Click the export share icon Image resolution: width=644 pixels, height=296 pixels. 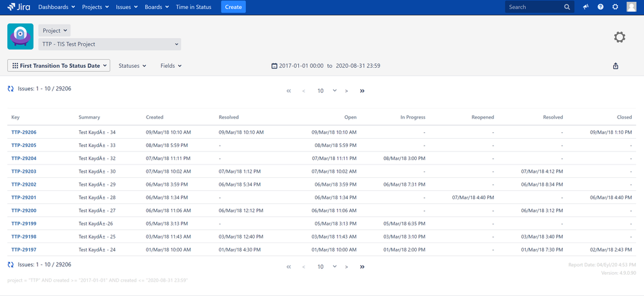[x=615, y=66]
